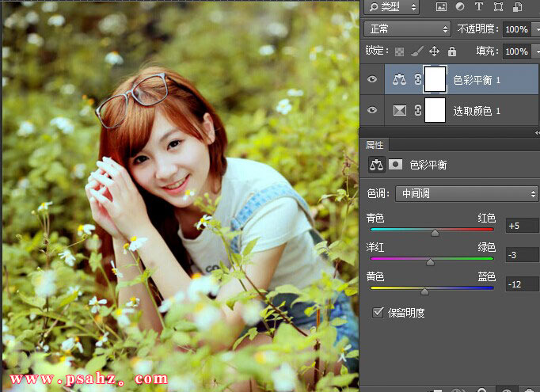The width and height of the screenshot is (540, 392).
Task: Click the 青色-红色 slider handle
Action: point(435,233)
